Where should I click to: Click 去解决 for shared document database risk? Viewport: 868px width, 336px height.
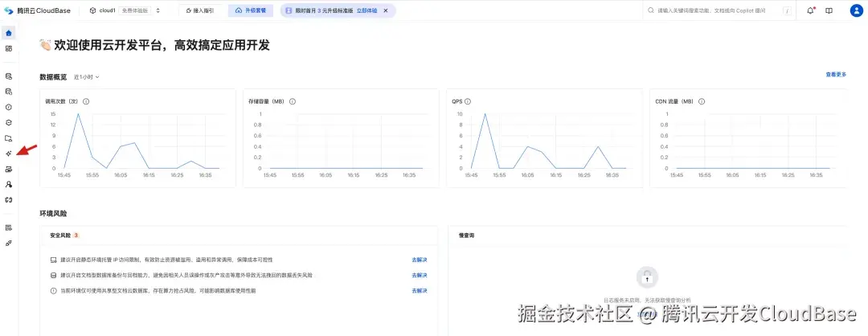[x=419, y=291]
